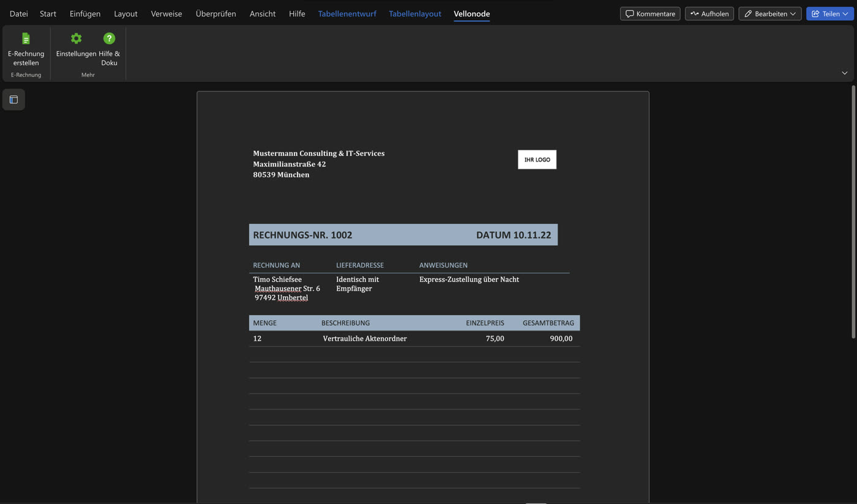Open the Verweise tab
857x504 pixels.
pyautogui.click(x=167, y=13)
